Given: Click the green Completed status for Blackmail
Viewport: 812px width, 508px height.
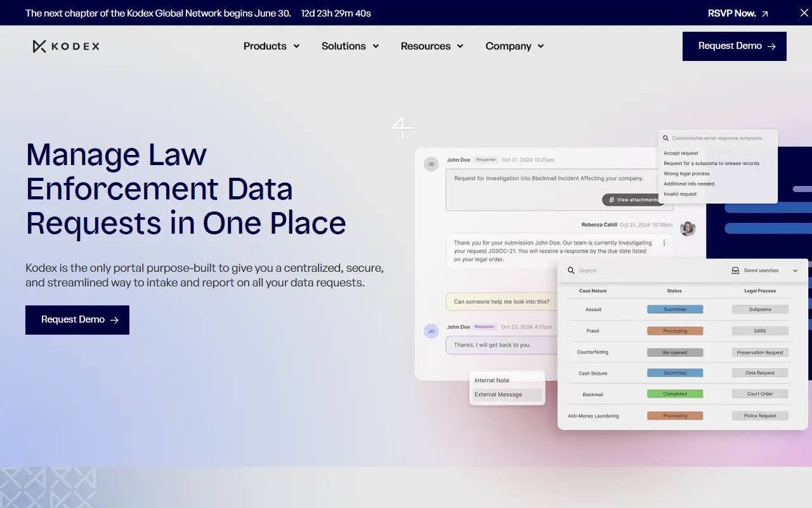Looking at the screenshot, I should pos(675,394).
